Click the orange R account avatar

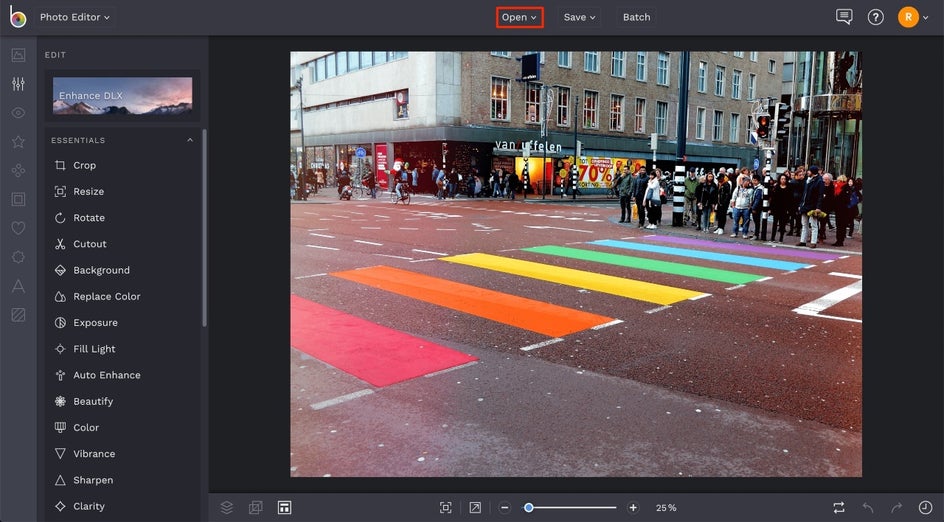(x=908, y=17)
